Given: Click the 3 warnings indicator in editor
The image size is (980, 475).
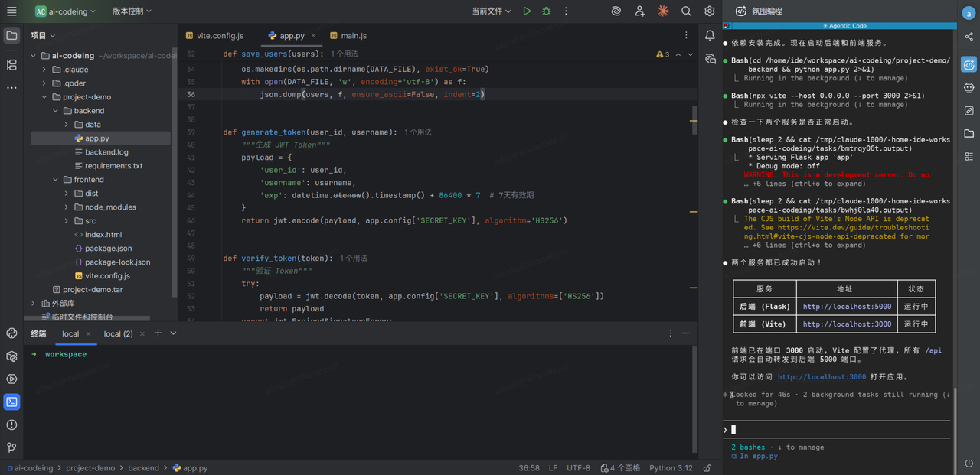Looking at the screenshot, I should coord(663,54).
